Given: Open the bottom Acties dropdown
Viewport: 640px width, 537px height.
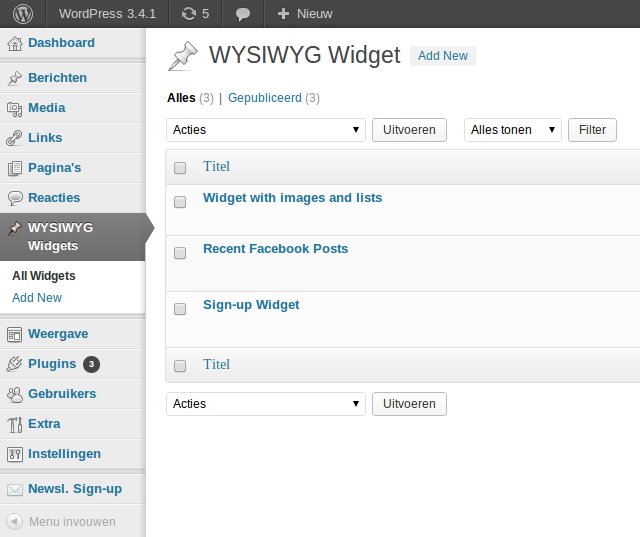Looking at the screenshot, I should (x=266, y=403).
